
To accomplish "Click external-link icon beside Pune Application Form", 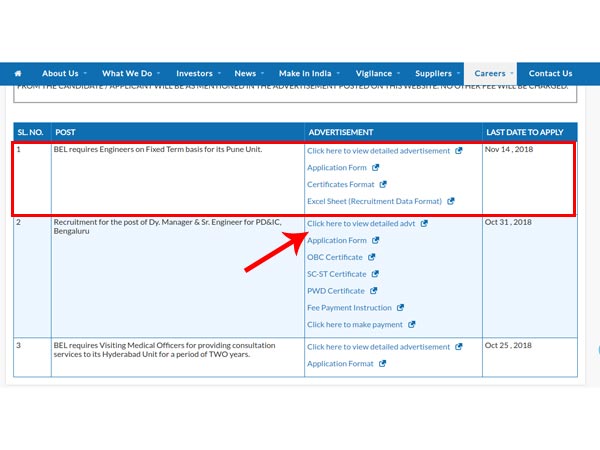I will pos(375,168).
